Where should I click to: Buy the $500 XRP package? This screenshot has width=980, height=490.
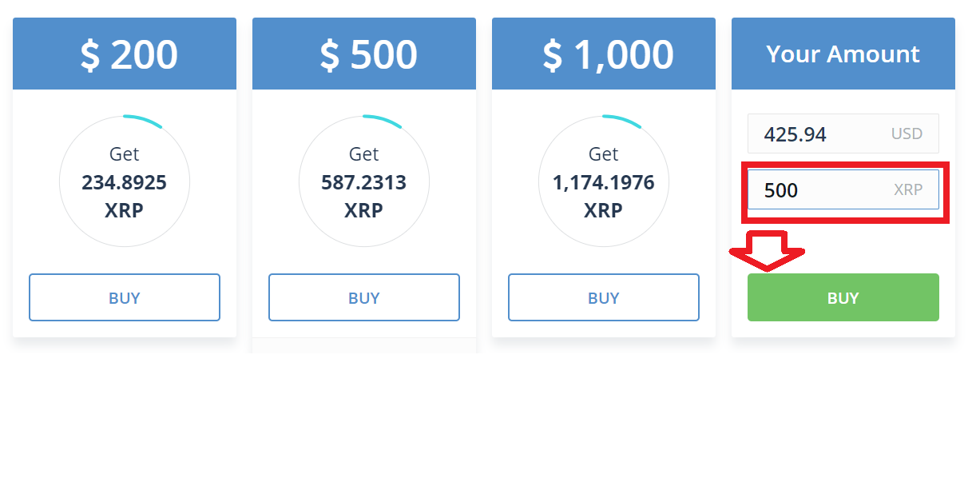click(364, 297)
